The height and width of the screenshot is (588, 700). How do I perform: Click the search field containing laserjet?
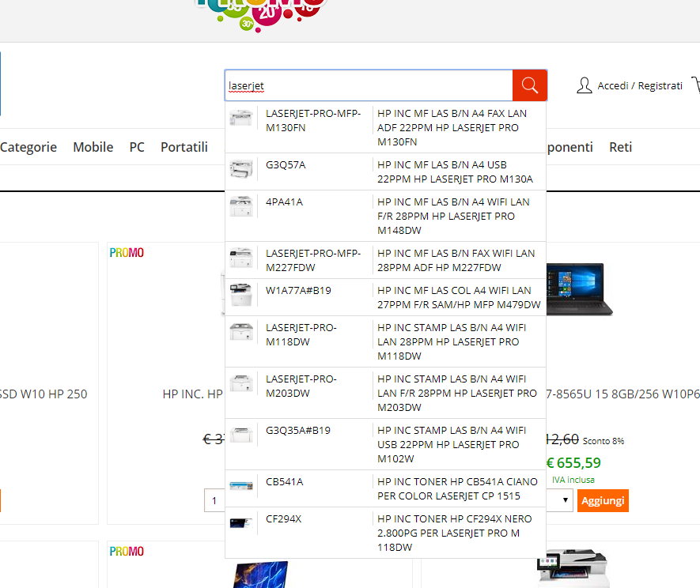[x=369, y=85]
